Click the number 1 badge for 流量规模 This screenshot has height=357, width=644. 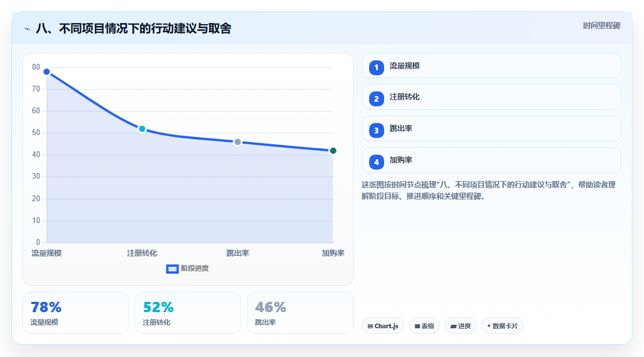(376, 68)
